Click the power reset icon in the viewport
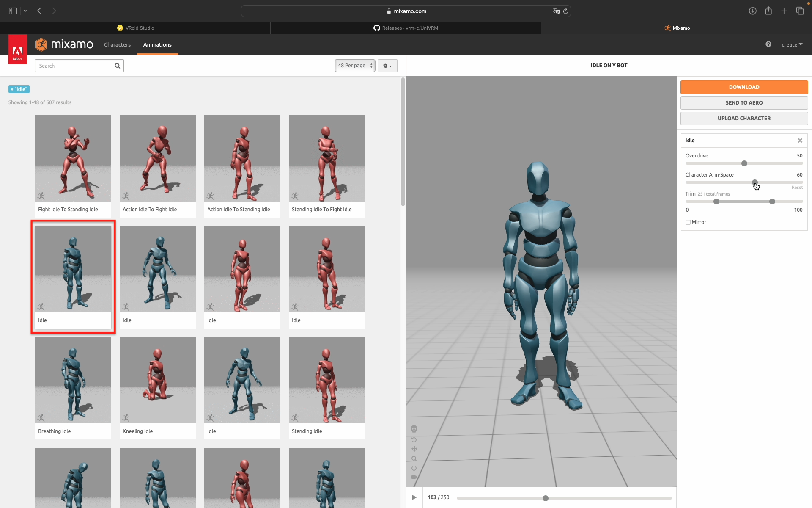812x508 pixels. [414, 468]
